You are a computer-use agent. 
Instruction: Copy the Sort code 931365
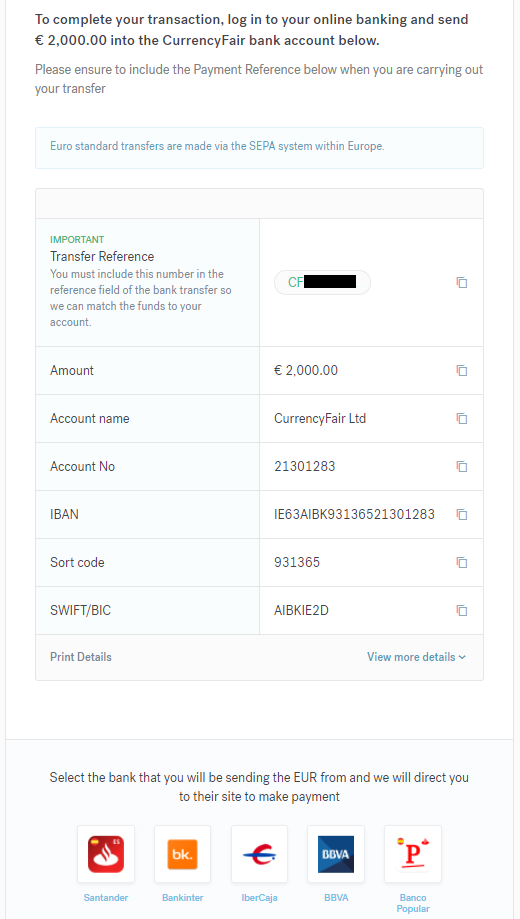462,563
